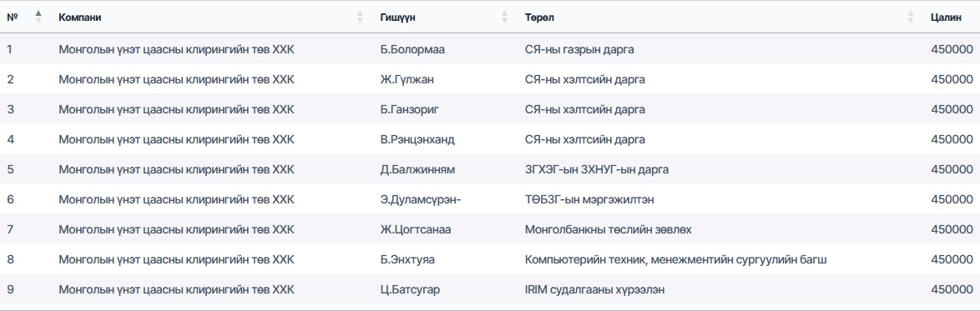Click sort arrows beside Гишүүн header

(x=505, y=17)
